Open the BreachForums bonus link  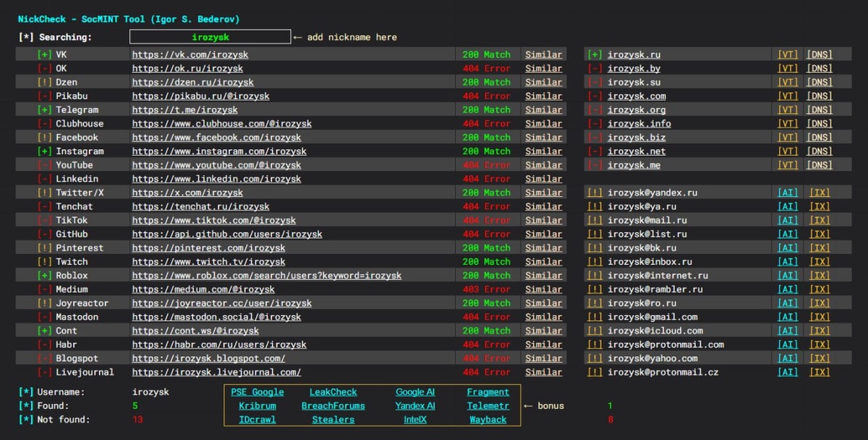point(333,406)
